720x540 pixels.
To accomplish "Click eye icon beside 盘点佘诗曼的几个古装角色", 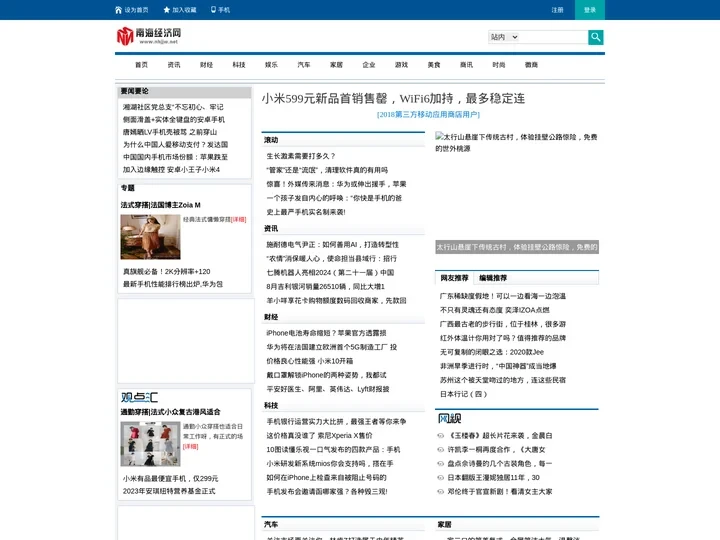I will [441, 464].
